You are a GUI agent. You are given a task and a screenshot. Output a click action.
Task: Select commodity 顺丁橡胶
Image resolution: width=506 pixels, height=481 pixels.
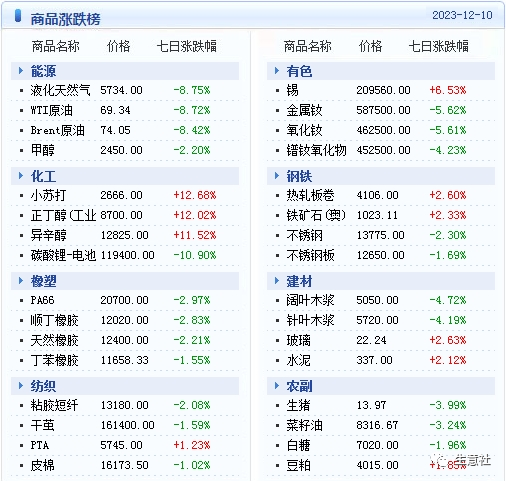[x=54, y=320]
